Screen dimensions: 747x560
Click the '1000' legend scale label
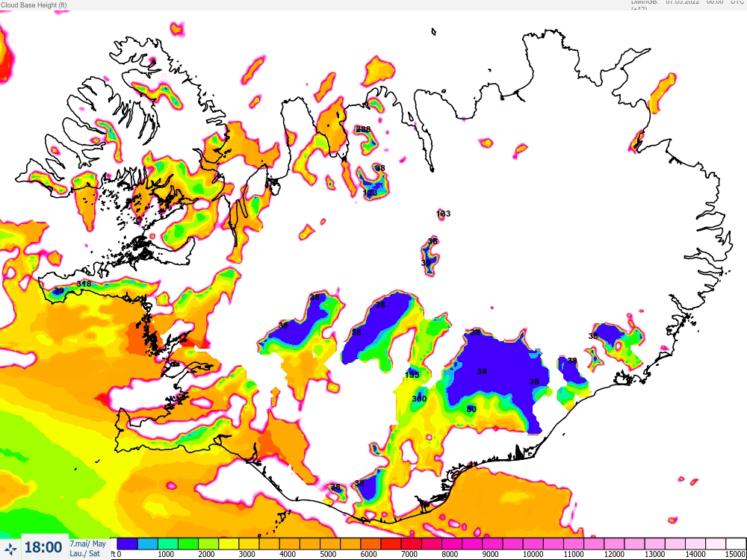pyautogui.click(x=165, y=554)
